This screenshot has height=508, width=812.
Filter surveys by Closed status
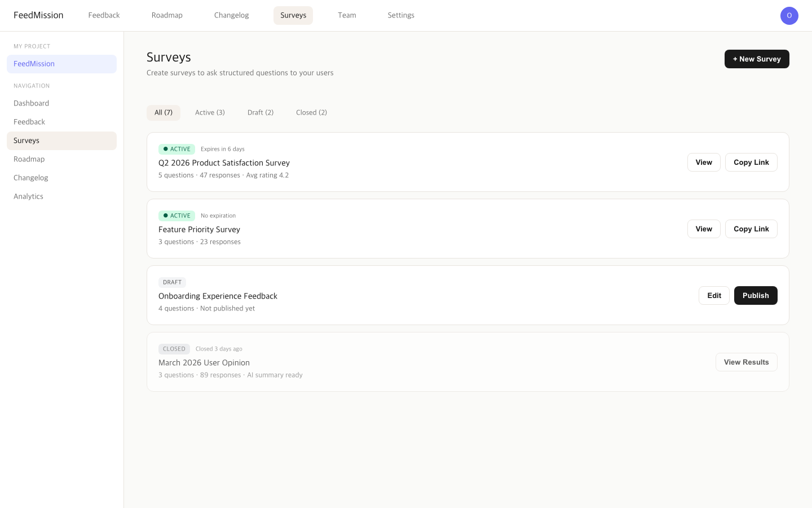(x=311, y=112)
